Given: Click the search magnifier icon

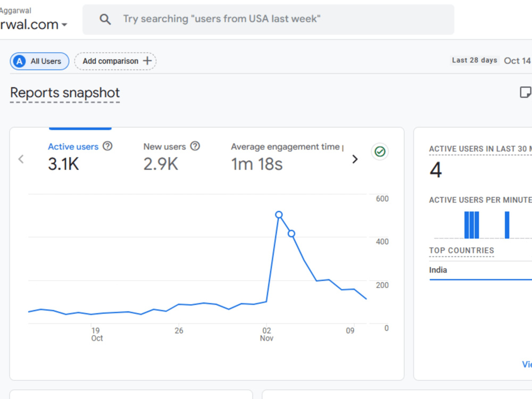Looking at the screenshot, I should (105, 19).
